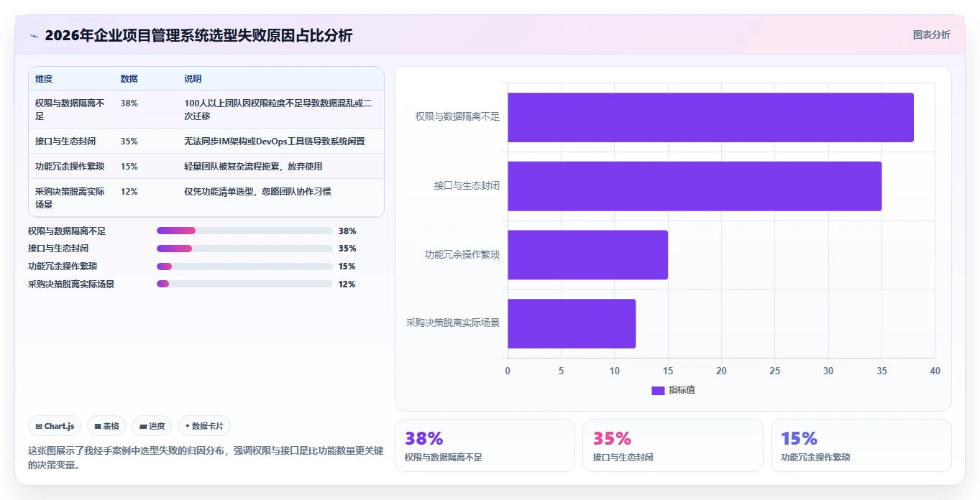The height and width of the screenshot is (500, 980).
Task: Click the 说明 column header
Action: click(193, 79)
